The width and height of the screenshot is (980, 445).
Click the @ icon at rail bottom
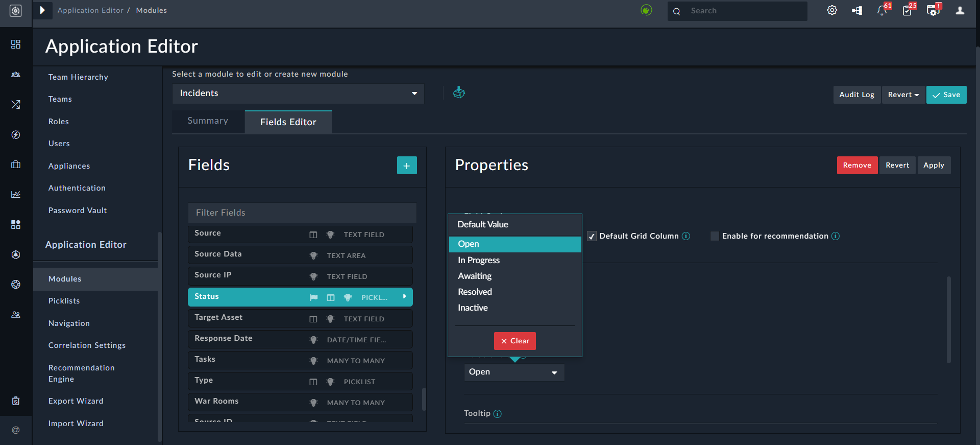click(16, 430)
